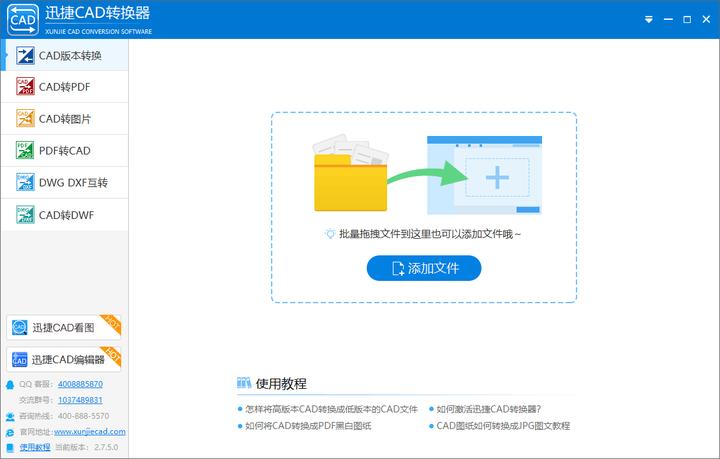Screen dimensions: 720x459
Task: Click the CAD版本转换 icon
Action: click(25, 56)
